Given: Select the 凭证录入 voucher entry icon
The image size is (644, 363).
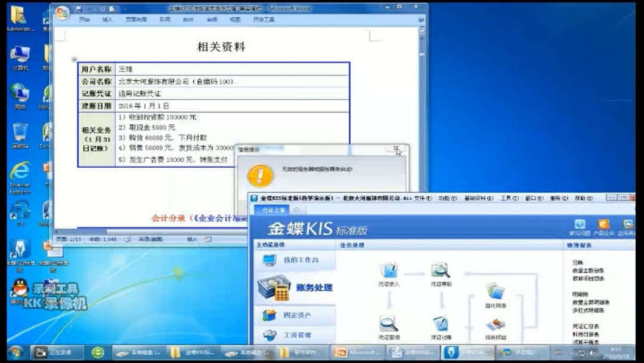Looking at the screenshot, I should pyautogui.click(x=389, y=270).
